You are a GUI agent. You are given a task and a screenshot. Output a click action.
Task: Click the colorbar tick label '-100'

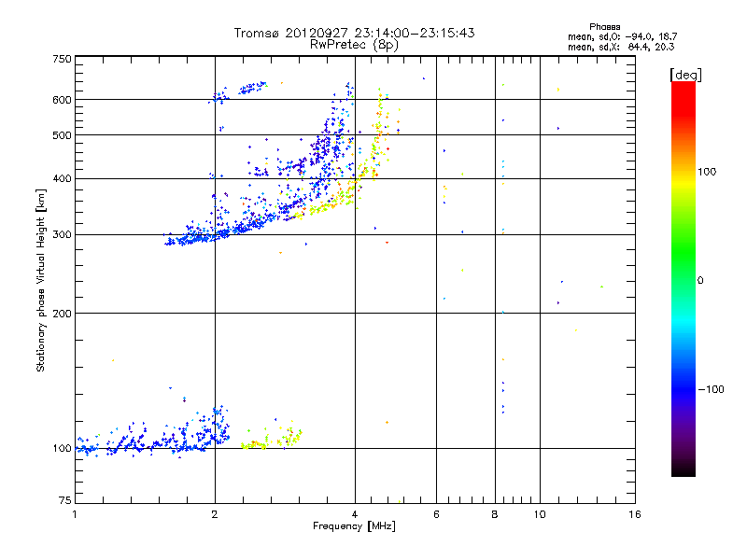[711, 389]
